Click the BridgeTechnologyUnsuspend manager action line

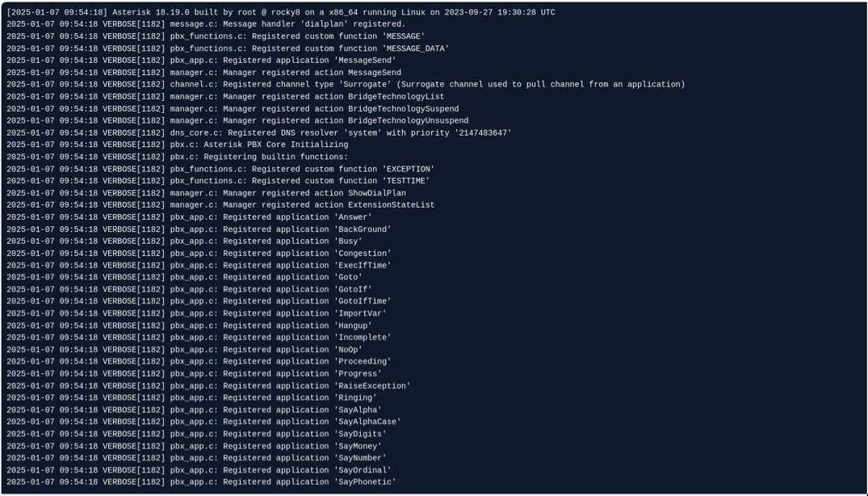237,121
